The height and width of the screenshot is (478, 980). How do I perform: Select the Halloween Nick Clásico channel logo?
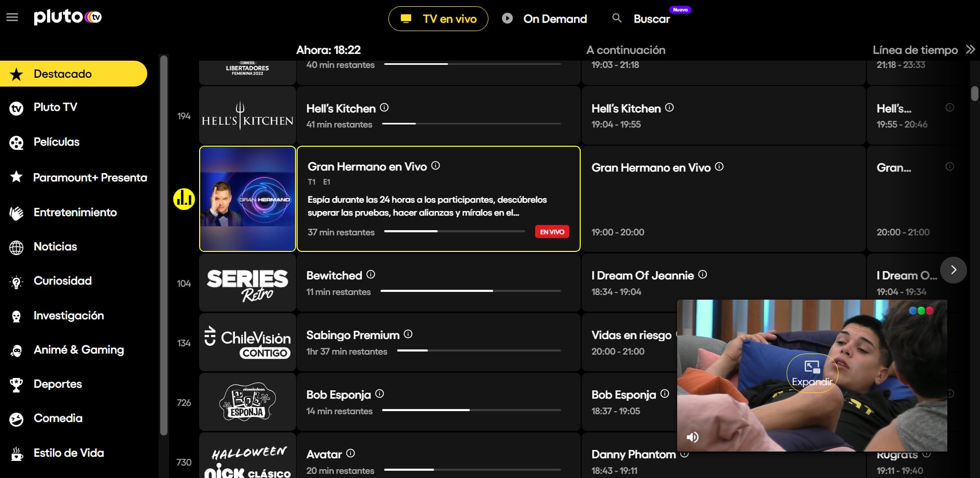click(x=247, y=456)
